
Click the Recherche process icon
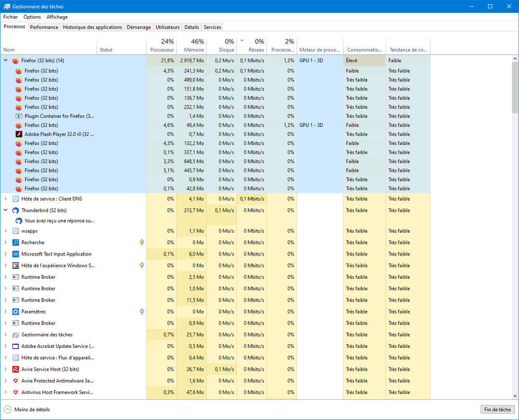(x=16, y=242)
